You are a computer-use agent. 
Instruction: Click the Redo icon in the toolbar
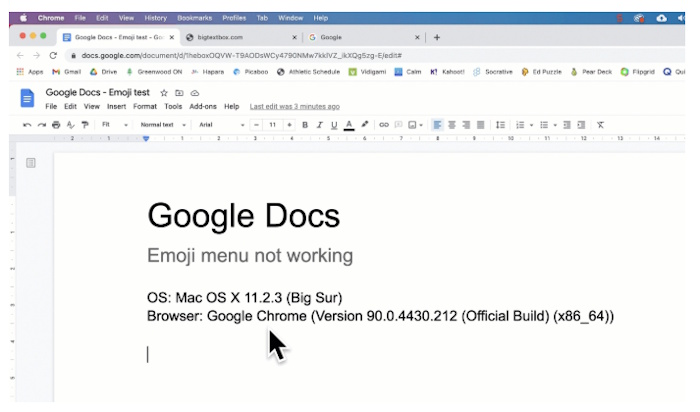click(x=42, y=125)
